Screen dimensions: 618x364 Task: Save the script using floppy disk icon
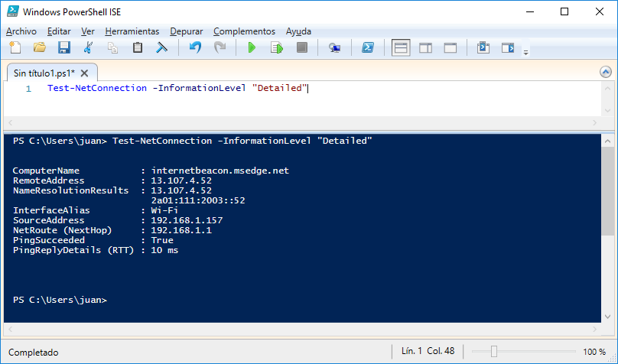[x=63, y=47]
